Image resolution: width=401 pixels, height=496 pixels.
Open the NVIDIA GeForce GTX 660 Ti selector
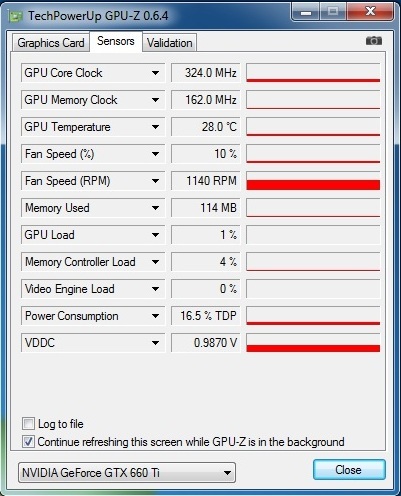[127, 472]
